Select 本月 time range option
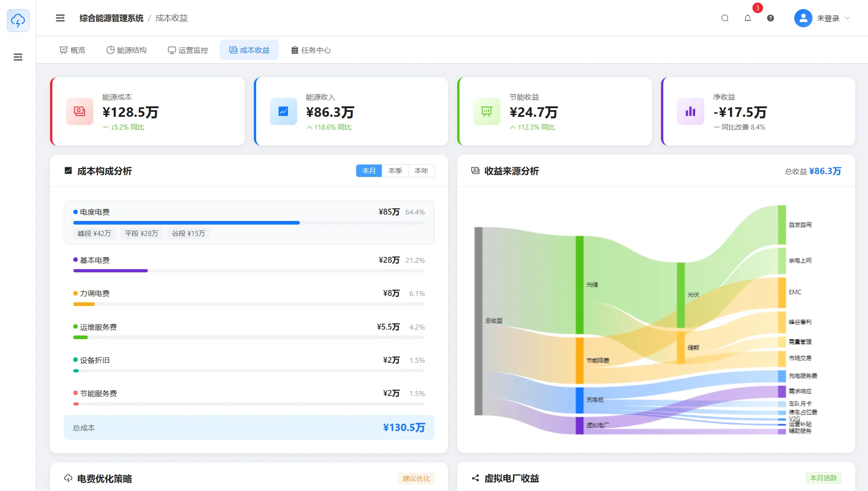868x491 pixels. [369, 170]
